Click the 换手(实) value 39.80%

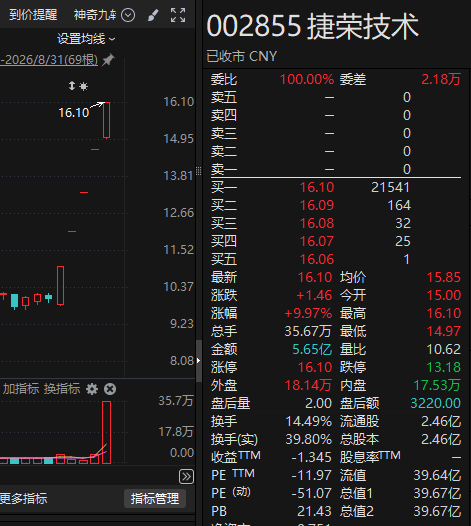309,439
